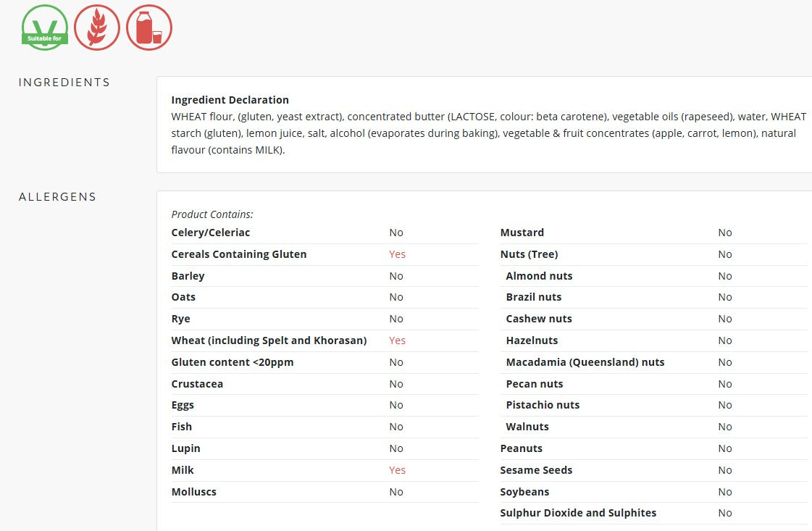Click the Ingredient Declaration title
Image resolution: width=812 pixels, height=531 pixels.
point(230,100)
